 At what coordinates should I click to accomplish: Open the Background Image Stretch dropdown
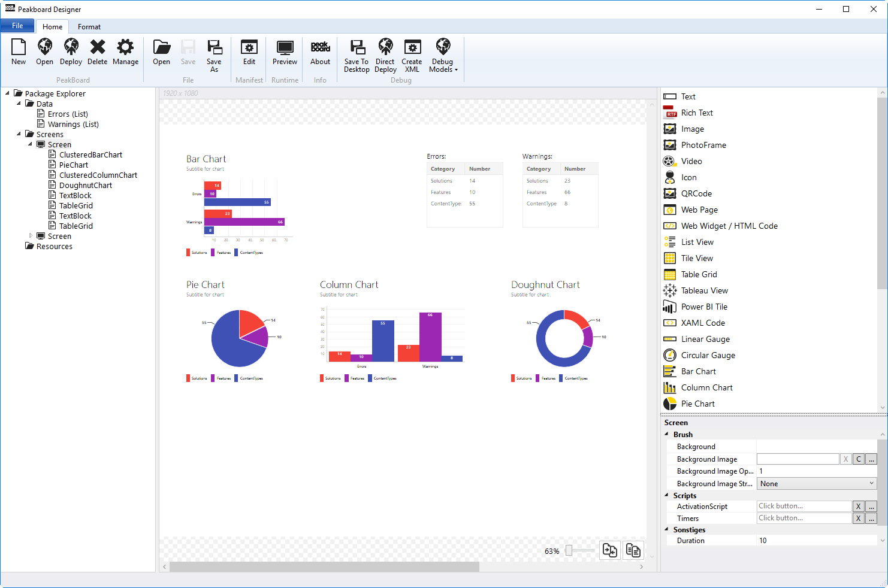point(817,484)
